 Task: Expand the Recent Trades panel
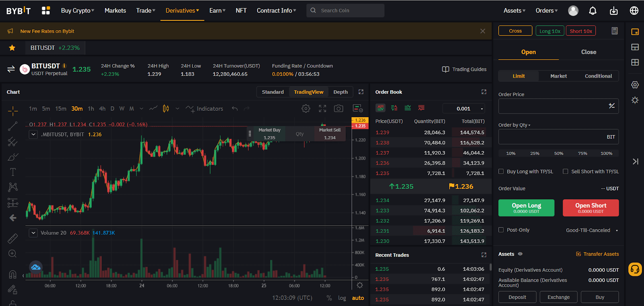(484, 255)
